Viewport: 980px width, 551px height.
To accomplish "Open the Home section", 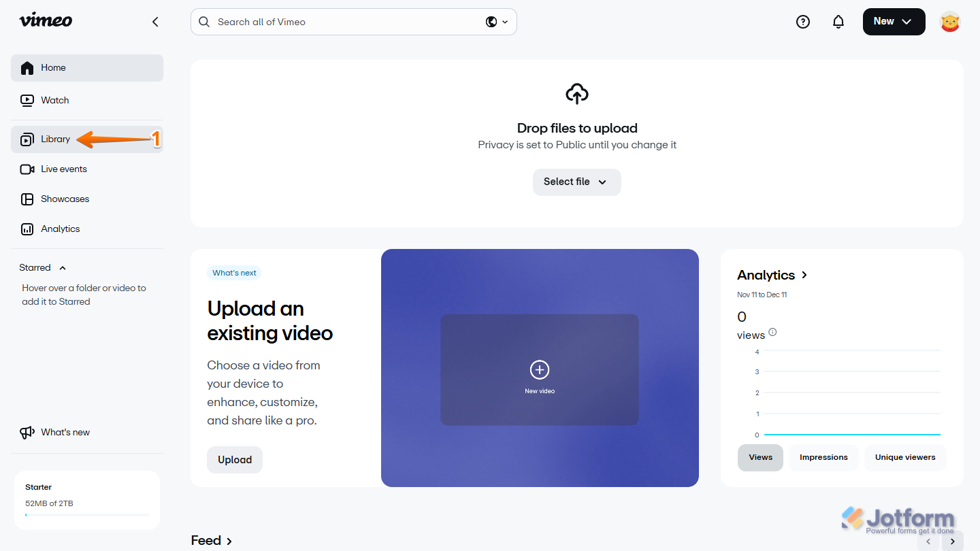I will tap(52, 67).
